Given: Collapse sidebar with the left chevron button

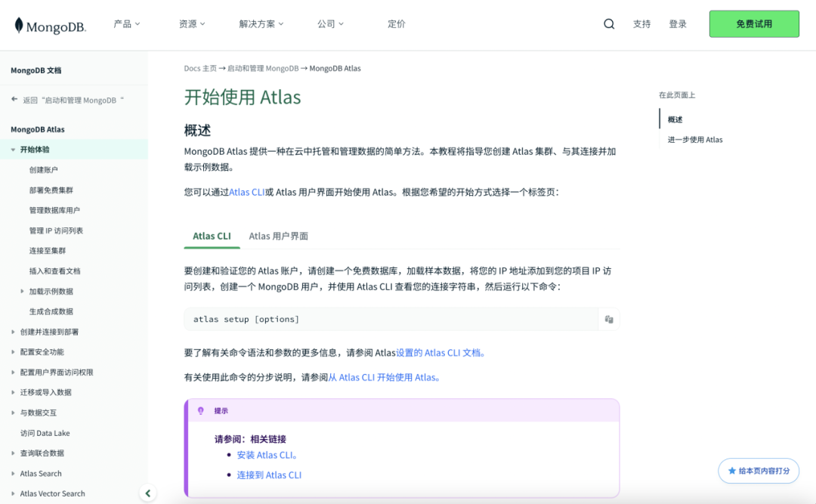Looking at the screenshot, I should [148, 493].
